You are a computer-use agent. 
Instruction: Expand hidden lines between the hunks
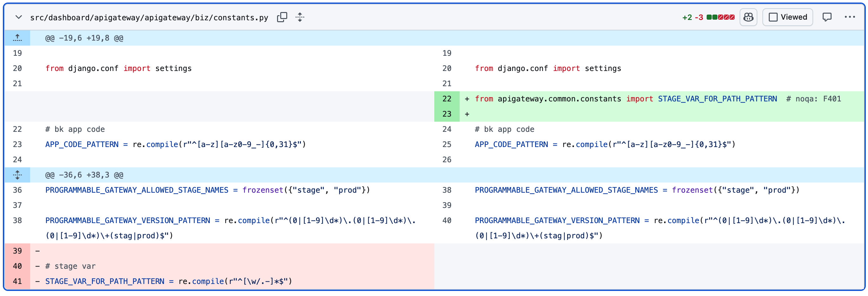[x=17, y=175]
